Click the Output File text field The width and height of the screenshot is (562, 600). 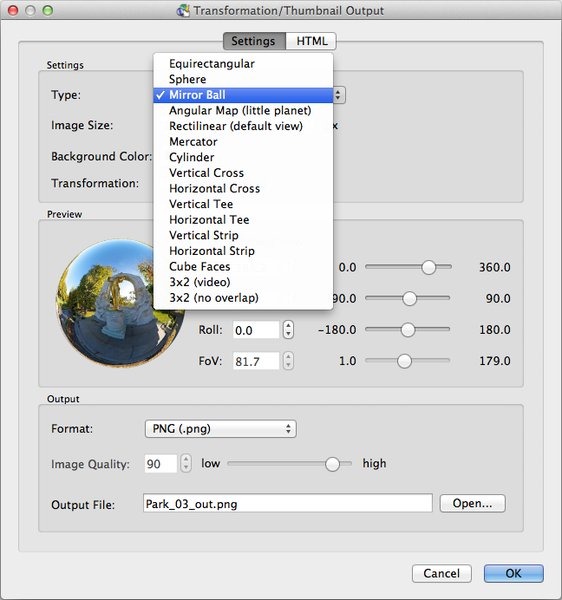pyautogui.click(x=288, y=504)
